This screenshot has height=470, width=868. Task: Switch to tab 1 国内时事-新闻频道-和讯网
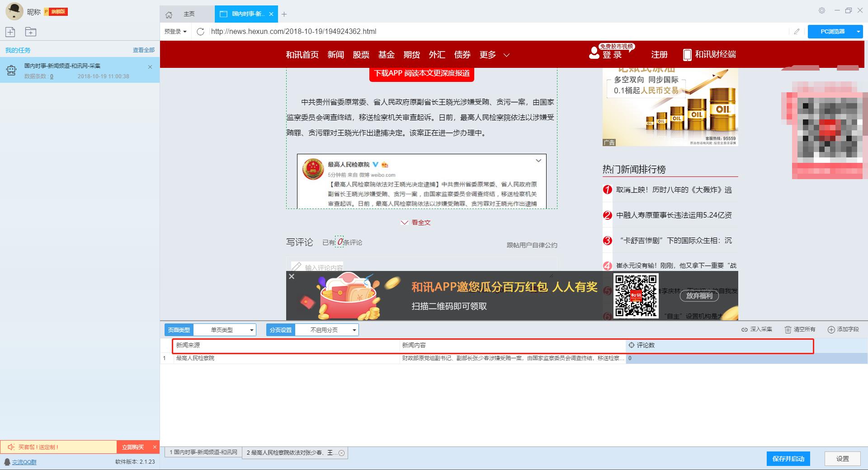[203, 452]
